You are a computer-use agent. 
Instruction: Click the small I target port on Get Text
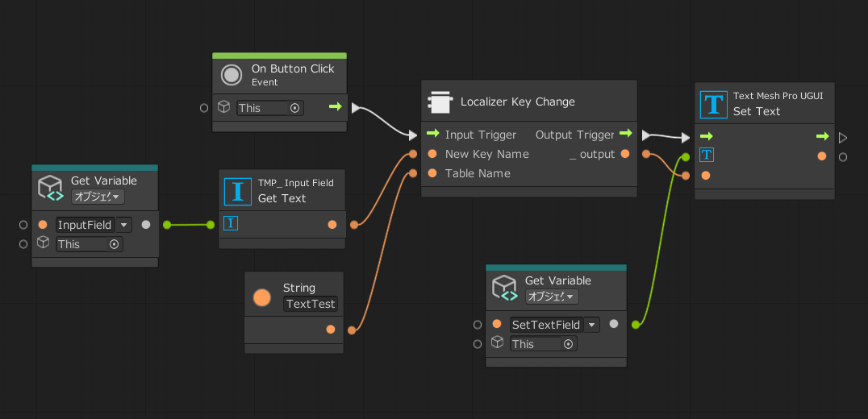coord(231,223)
